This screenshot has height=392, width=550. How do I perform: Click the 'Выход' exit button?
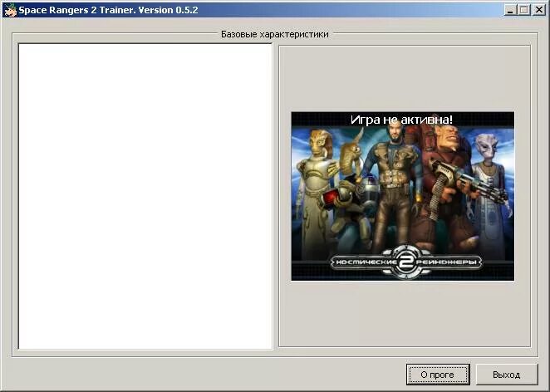(x=507, y=375)
